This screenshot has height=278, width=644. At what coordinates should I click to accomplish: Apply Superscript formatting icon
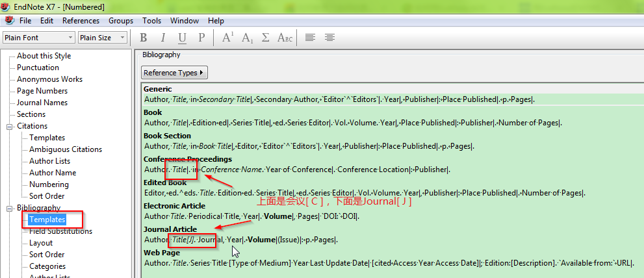[228, 38]
